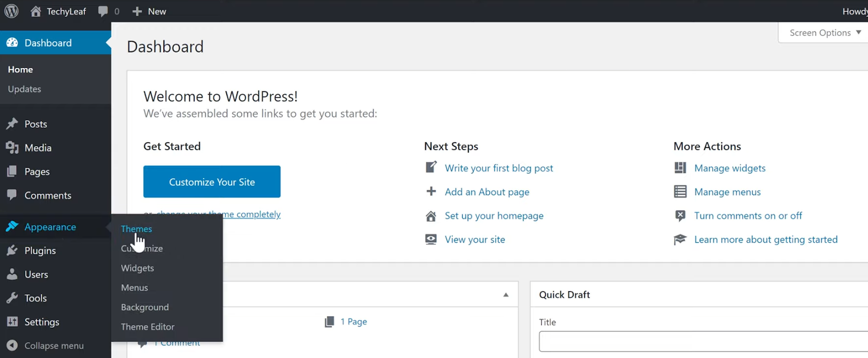Open Customize in Appearance submenu
This screenshot has height=358, width=868.
142,248
